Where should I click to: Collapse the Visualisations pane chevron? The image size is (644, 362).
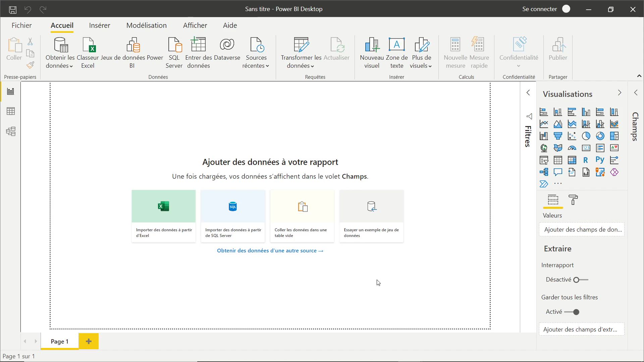[x=620, y=93]
